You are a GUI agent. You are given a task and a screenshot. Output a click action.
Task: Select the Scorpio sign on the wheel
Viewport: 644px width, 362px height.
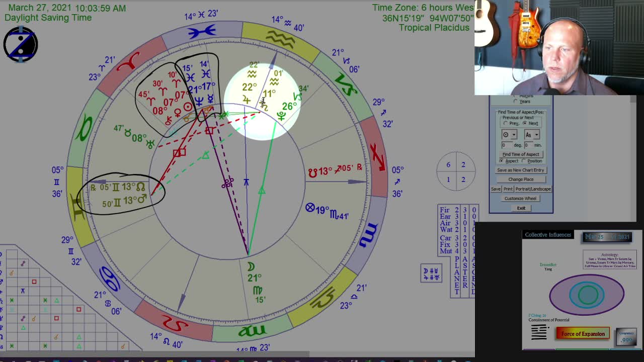368,235
